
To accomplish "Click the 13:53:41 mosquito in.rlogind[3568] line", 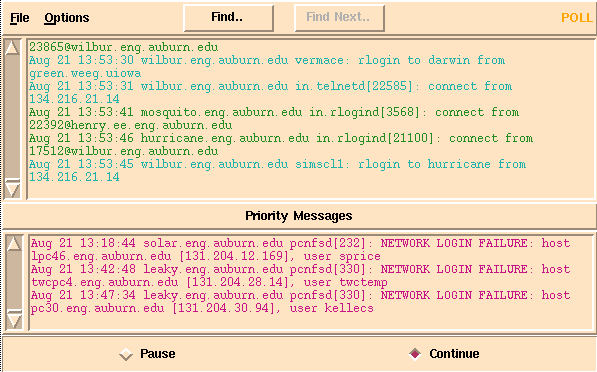I will click(x=274, y=112).
